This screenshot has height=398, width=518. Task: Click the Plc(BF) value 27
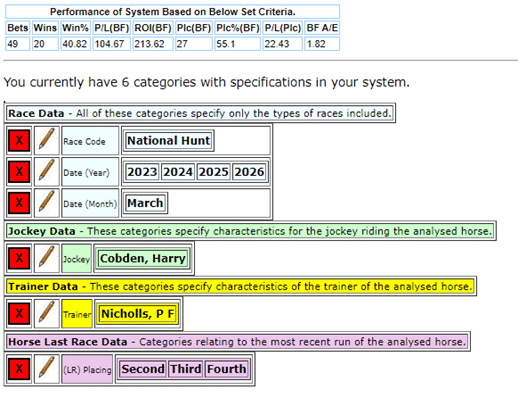point(194,44)
